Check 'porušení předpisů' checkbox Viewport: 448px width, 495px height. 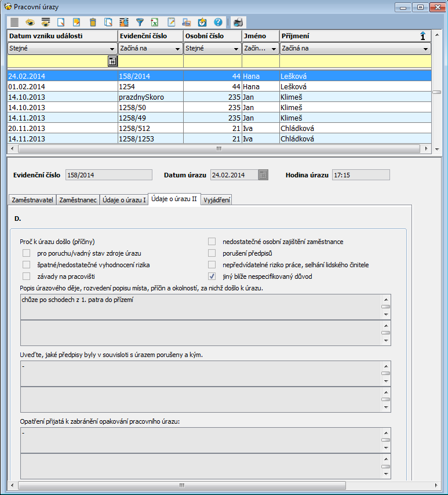(x=212, y=253)
